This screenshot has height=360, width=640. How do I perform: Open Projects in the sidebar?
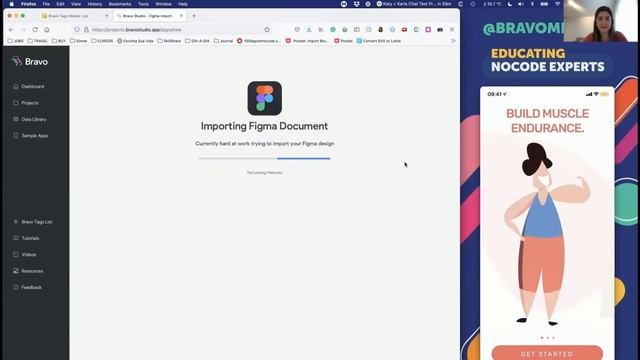(26, 103)
